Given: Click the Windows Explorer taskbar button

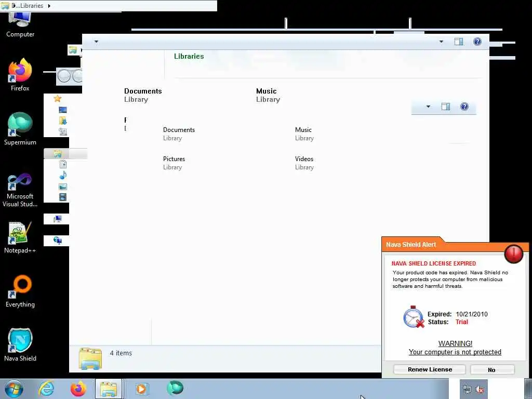Looking at the screenshot, I should [x=109, y=389].
